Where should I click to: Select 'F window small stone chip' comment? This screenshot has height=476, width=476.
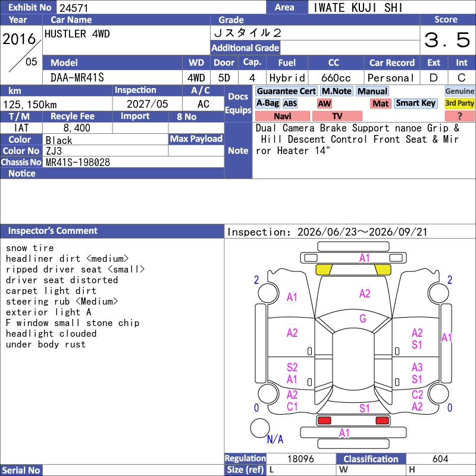[73, 322]
